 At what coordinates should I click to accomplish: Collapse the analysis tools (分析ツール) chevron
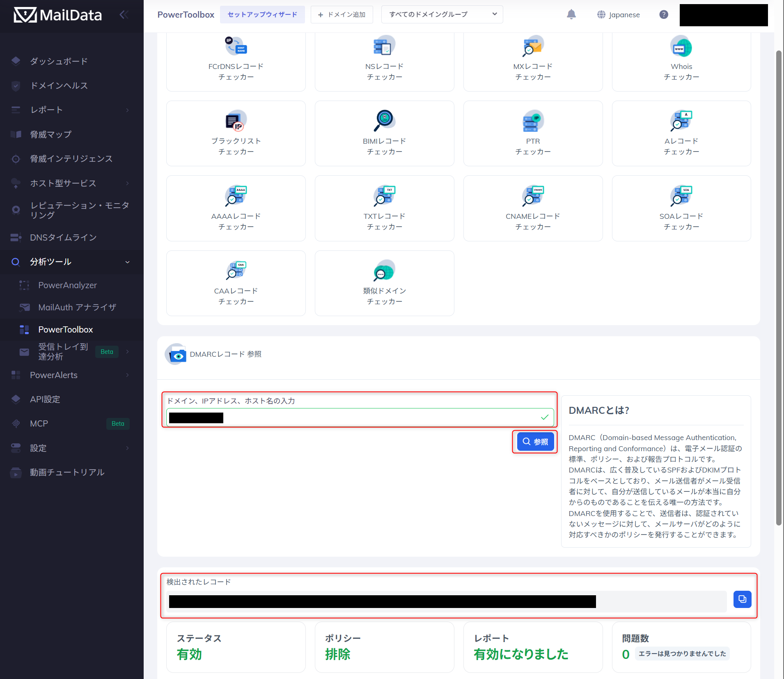point(128,262)
